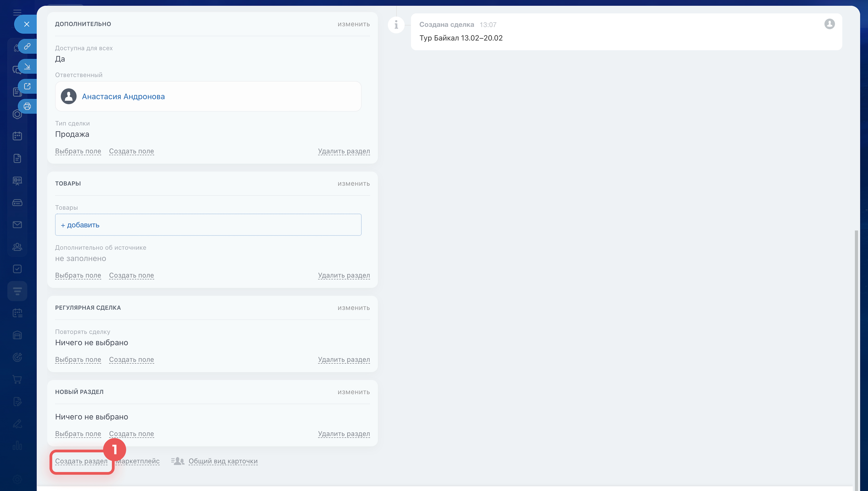Click the copy link icon button
The height and width of the screenshot is (491, 868).
pyautogui.click(x=27, y=46)
